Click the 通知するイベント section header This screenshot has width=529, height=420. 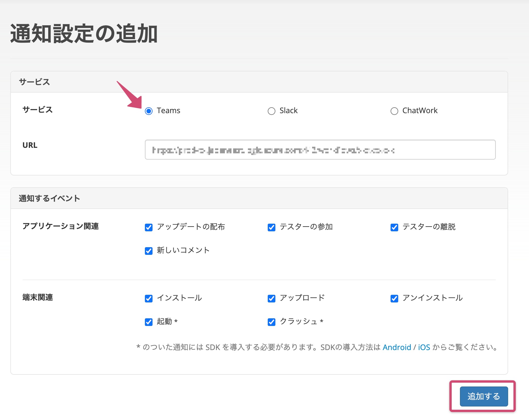[49, 198]
